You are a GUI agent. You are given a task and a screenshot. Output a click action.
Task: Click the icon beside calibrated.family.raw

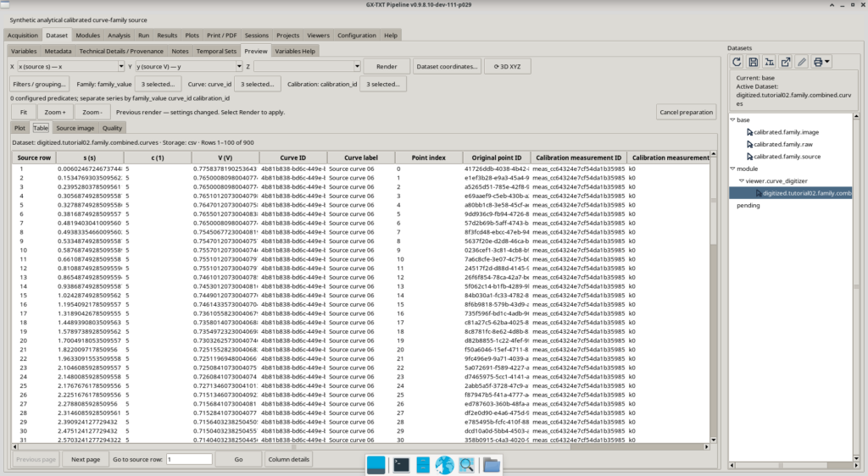click(x=749, y=144)
